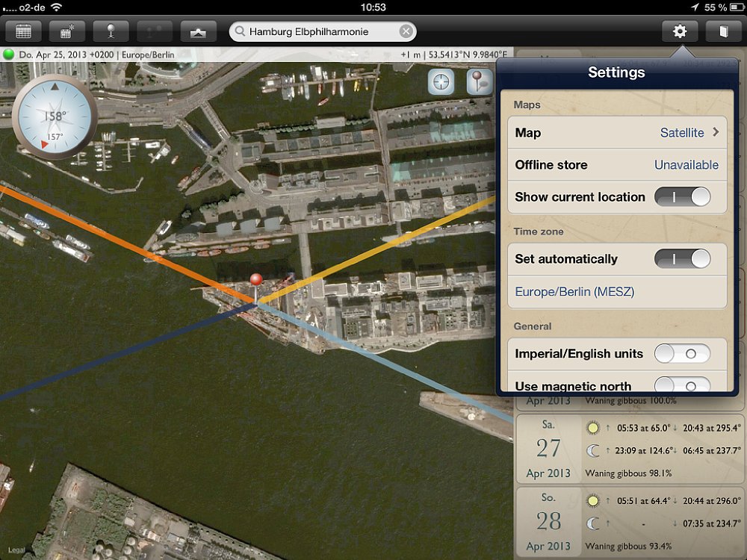Tap the calendar with star icon
The height and width of the screenshot is (560, 747).
pos(66,31)
